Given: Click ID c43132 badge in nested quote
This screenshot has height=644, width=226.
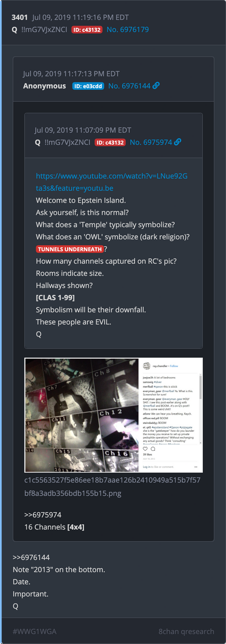Looking at the screenshot, I should [x=110, y=142].
